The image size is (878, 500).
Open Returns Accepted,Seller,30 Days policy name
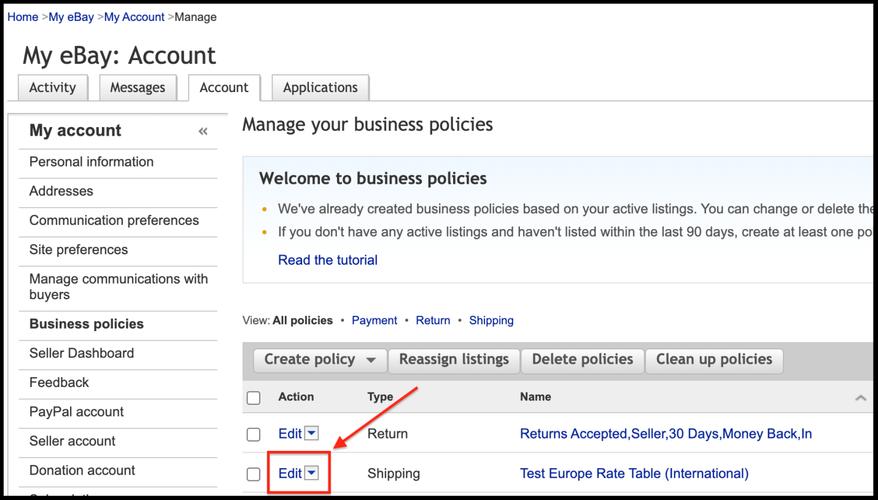[x=666, y=434]
